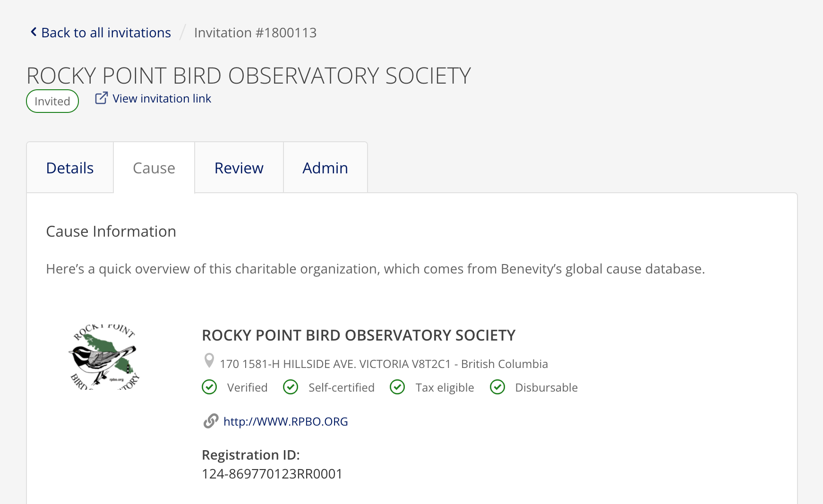Click the organization name heading in Cause Information
823x504 pixels.
click(359, 335)
